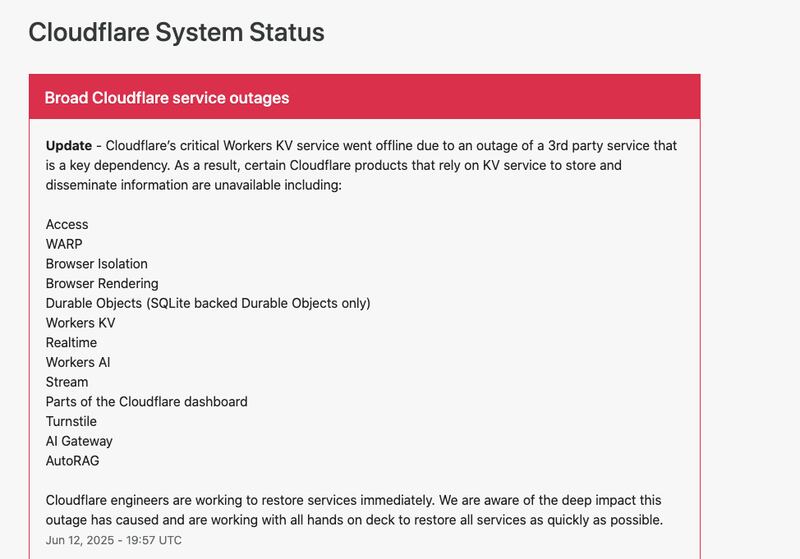Click 'Parts of the Cloudflare dashboard' line
The image size is (800, 559).
point(146,401)
